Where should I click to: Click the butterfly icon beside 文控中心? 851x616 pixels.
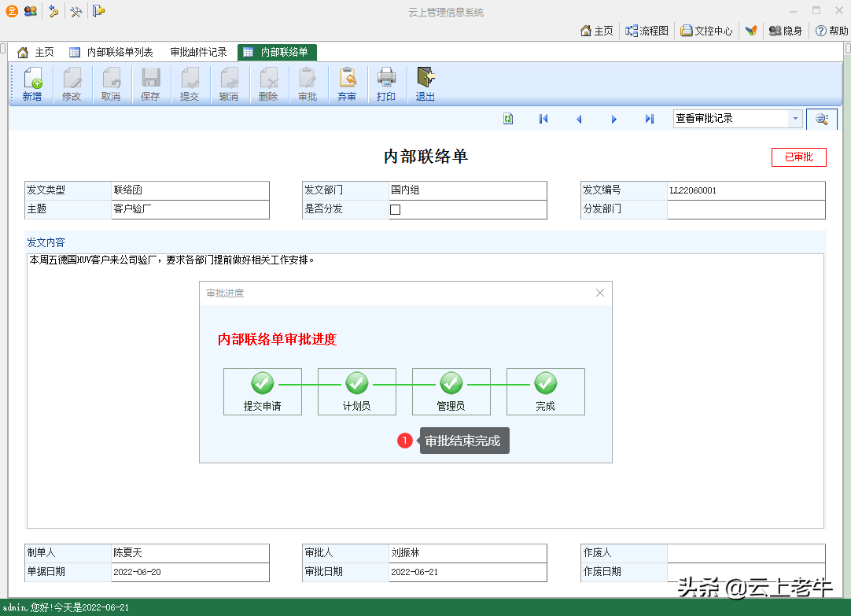click(x=751, y=31)
